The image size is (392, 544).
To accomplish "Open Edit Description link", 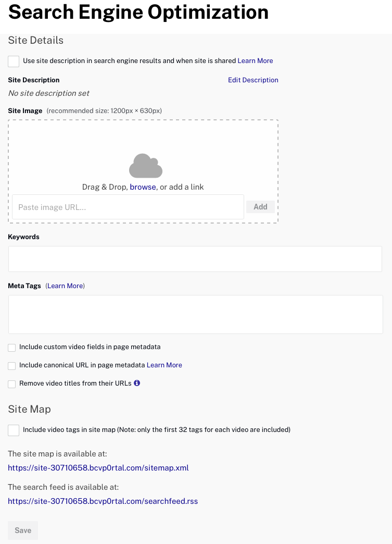I will (x=253, y=80).
